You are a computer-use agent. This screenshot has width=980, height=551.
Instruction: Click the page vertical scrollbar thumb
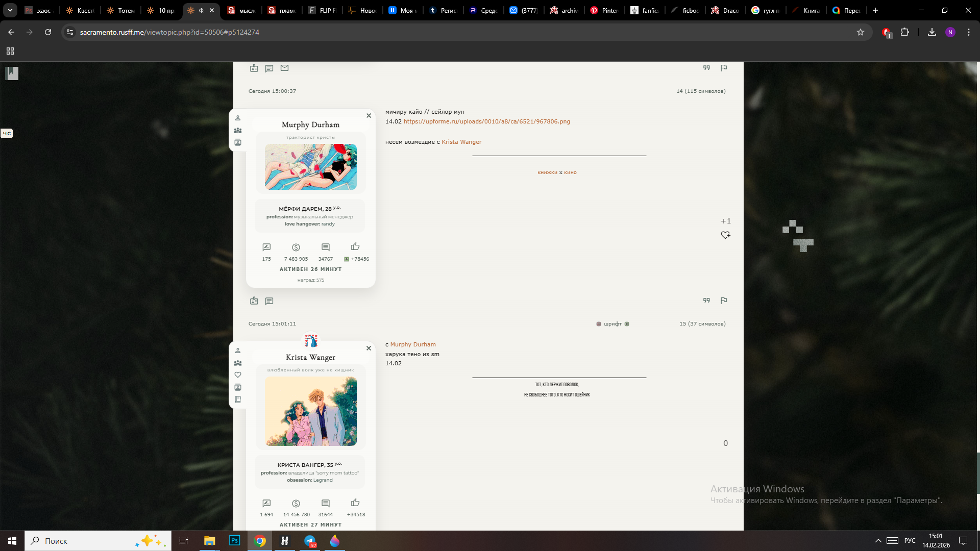click(978, 472)
